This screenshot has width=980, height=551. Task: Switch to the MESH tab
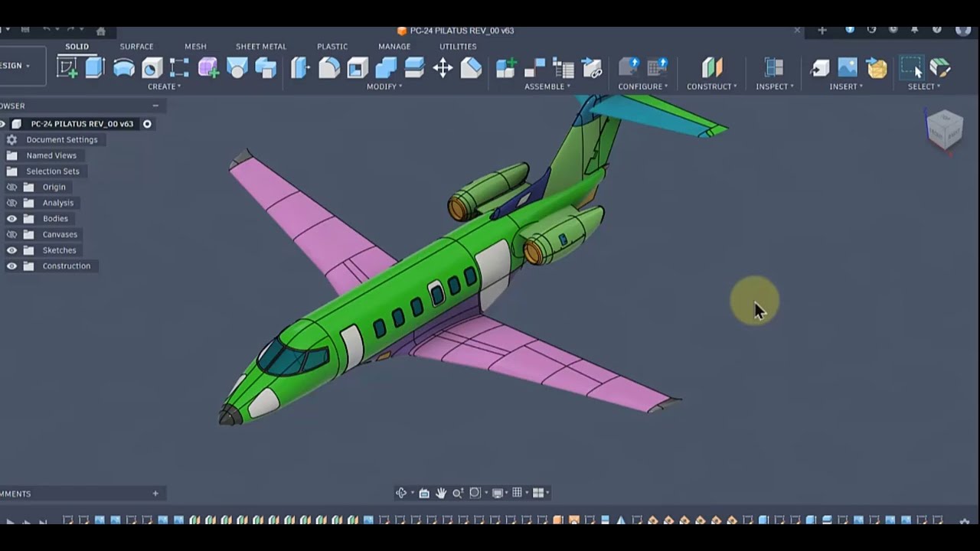pos(195,46)
